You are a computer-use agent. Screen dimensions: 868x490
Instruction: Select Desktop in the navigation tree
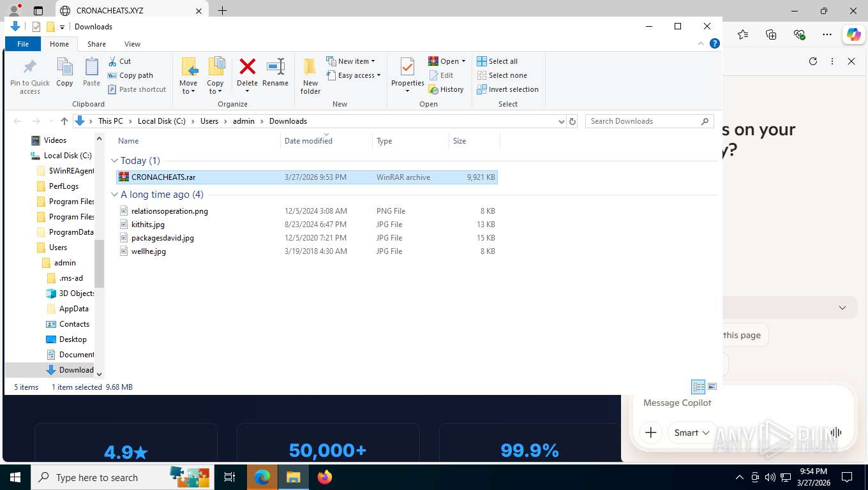point(66,339)
